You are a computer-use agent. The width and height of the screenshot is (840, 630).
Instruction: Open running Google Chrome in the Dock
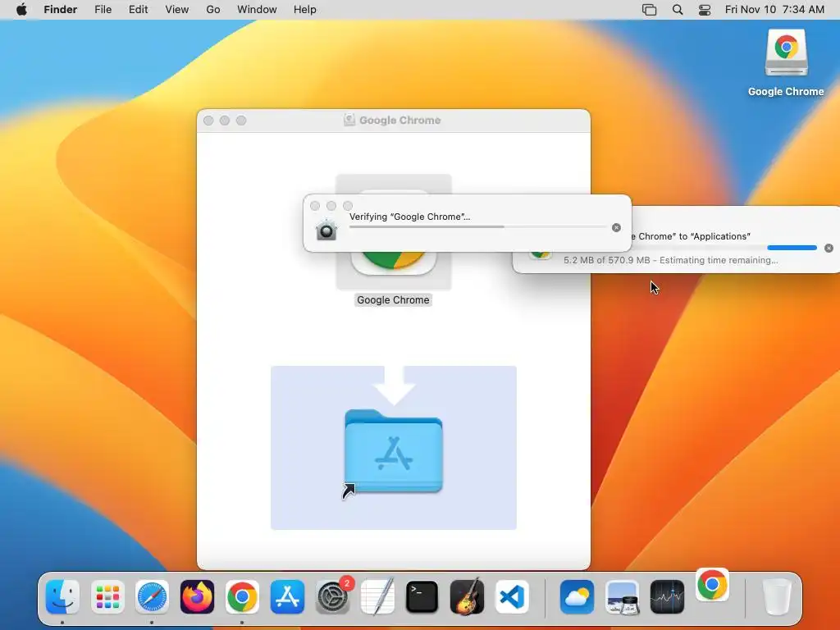[242, 597]
